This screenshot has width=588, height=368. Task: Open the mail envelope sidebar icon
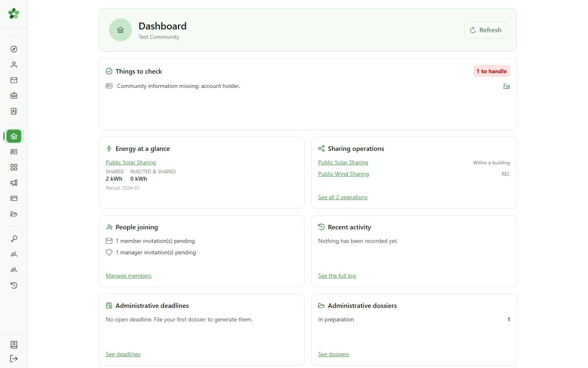[14, 80]
